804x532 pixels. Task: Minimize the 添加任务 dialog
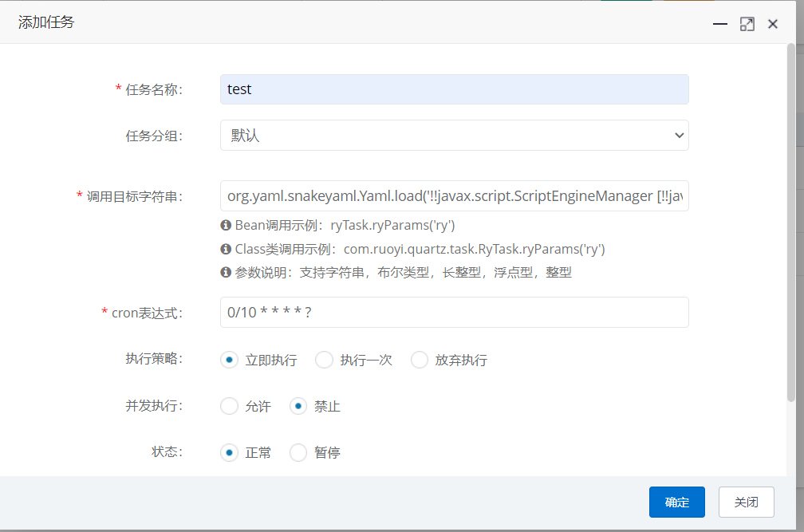point(720,24)
